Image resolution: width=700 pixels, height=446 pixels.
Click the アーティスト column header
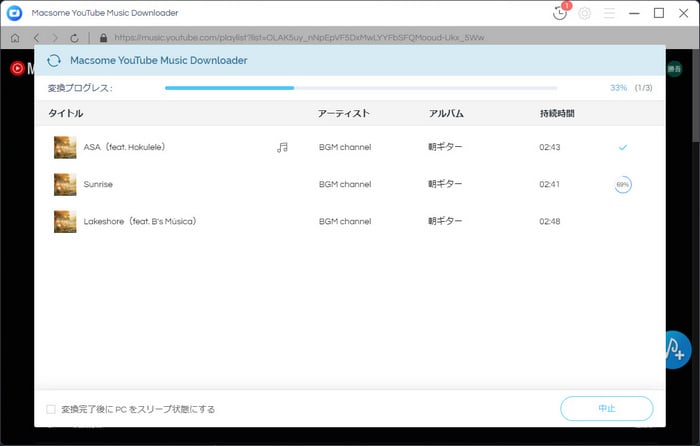click(344, 113)
